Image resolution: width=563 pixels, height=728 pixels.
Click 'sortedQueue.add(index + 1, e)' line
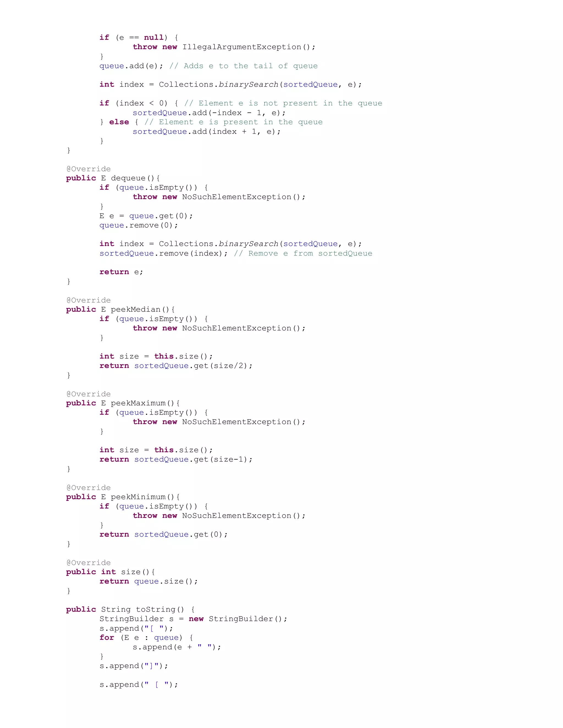coord(206,132)
